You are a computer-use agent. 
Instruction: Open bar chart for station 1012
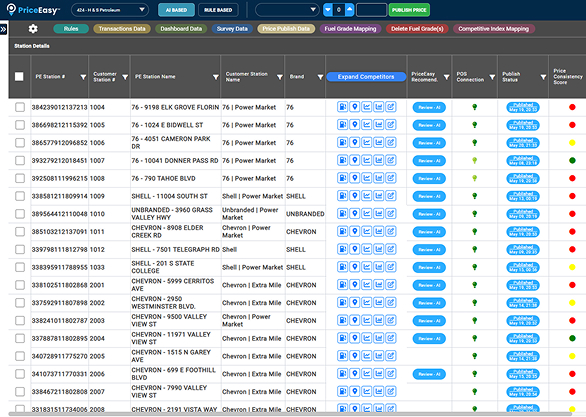(379, 249)
